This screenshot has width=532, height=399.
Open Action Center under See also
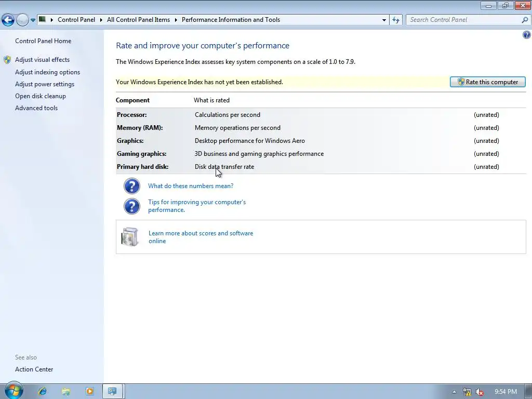[34, 369]
